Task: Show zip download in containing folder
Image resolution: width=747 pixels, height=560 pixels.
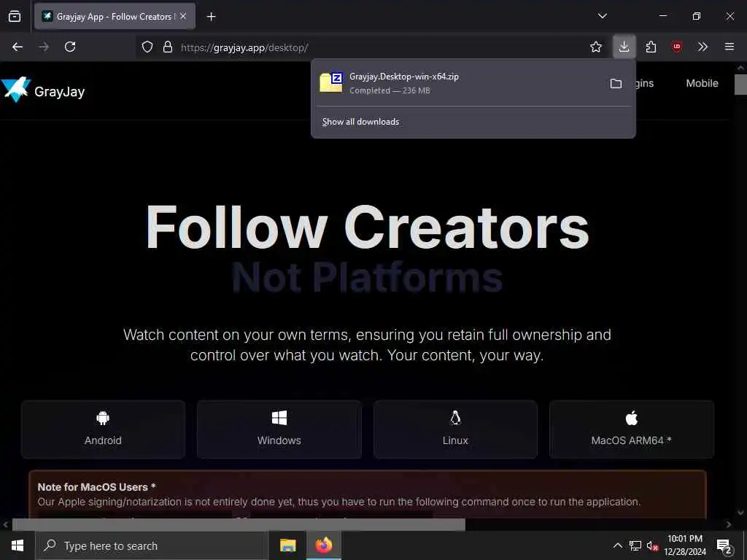Action: click(x=616, y=84)
